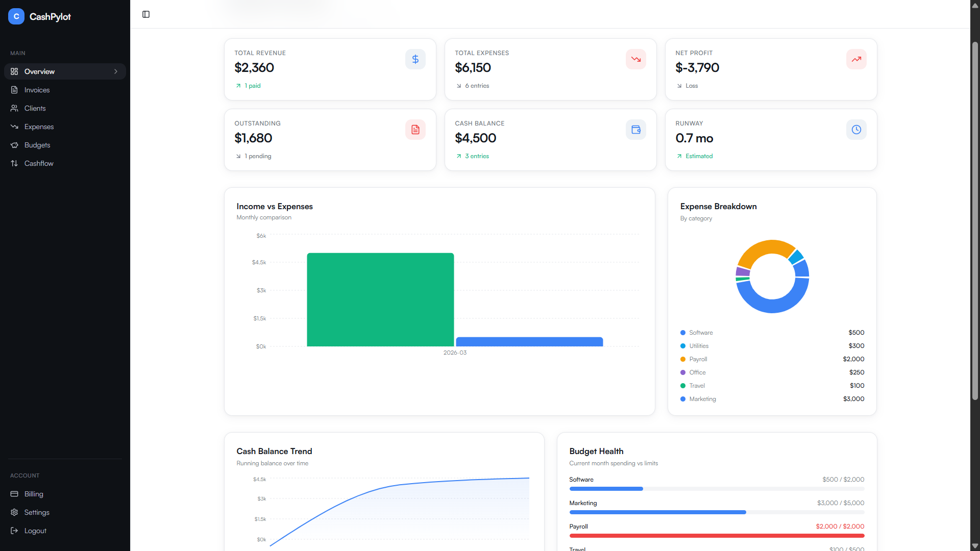Open the Cashflow page from the sidebar
This screenshot has width=980, height=551.
39,163
